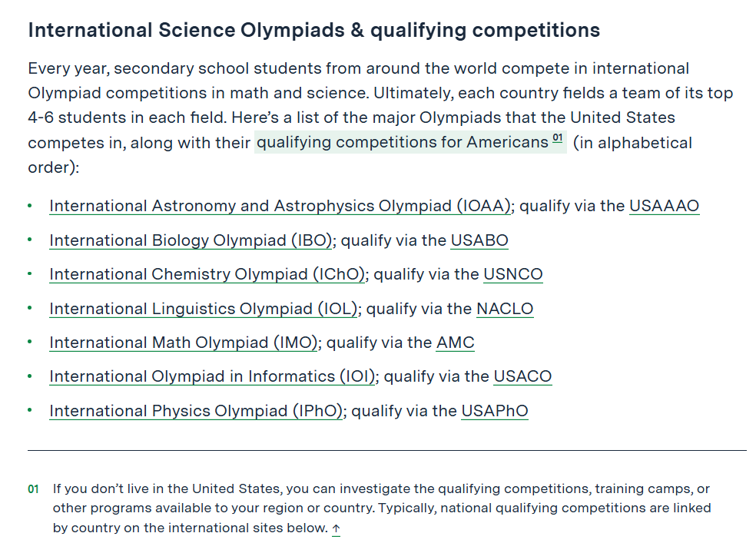Open the International Math Olympiad (IMO) link
The height and width of the screenshot is (553, 756).
(x=184, y=343)
